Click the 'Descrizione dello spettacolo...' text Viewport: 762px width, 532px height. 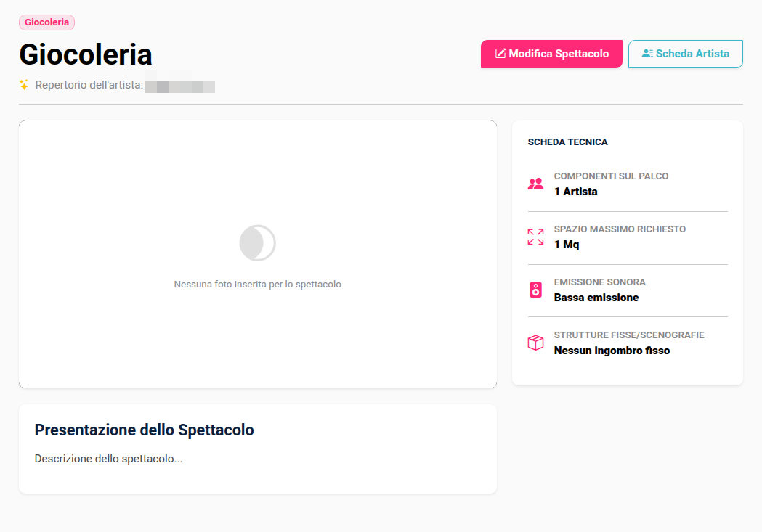[108, 459]
